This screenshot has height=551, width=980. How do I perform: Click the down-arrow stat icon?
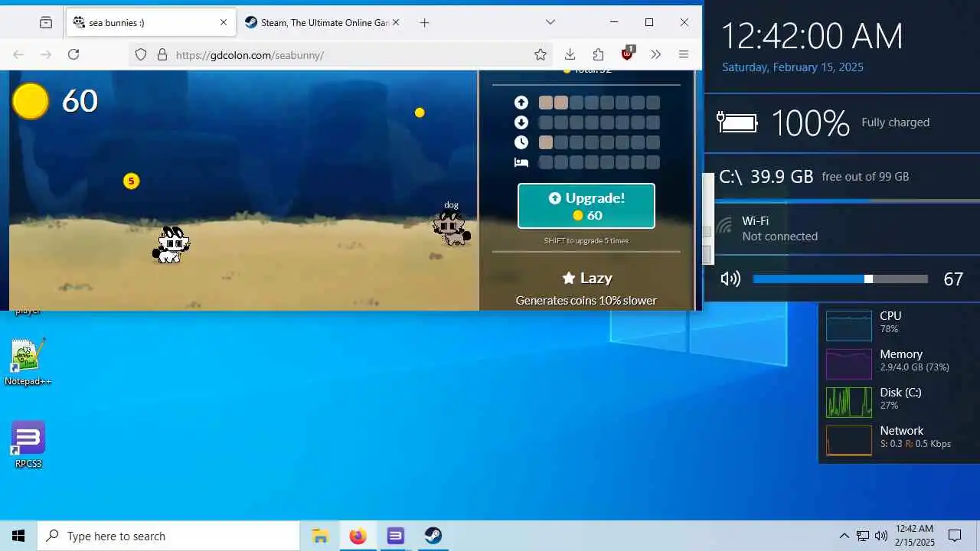coord(521,122)
